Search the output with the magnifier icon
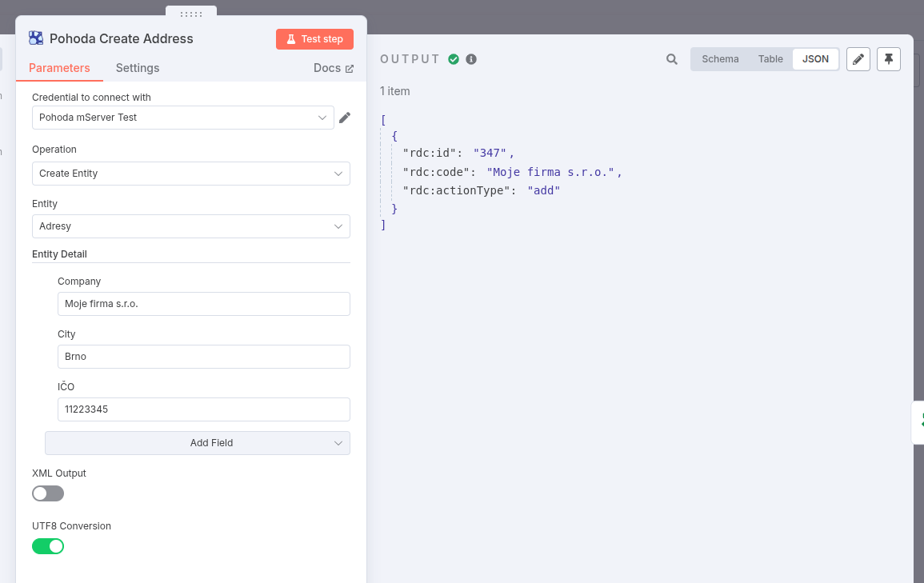 pos(672,59)
